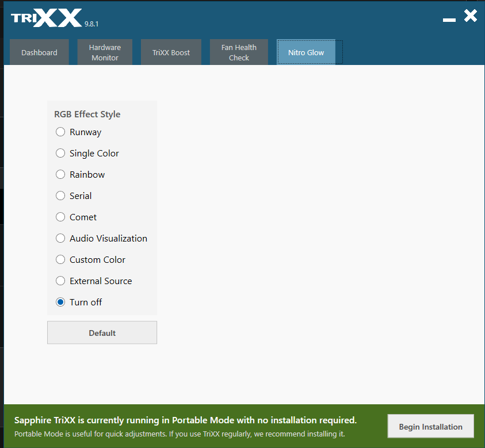The image size is (485, 448).
Task: Close the TriXX application window
Action: (471, 16)
